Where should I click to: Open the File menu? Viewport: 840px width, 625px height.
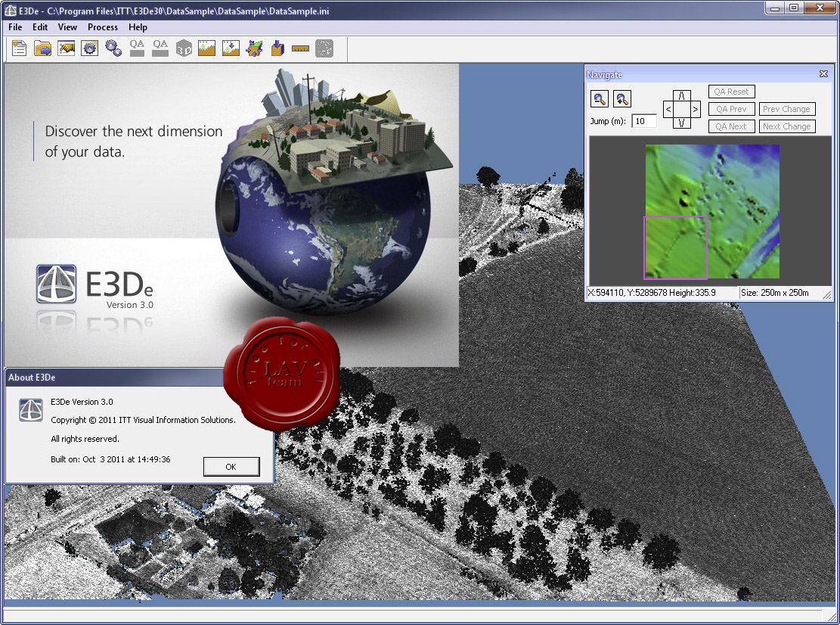point(15,26)
